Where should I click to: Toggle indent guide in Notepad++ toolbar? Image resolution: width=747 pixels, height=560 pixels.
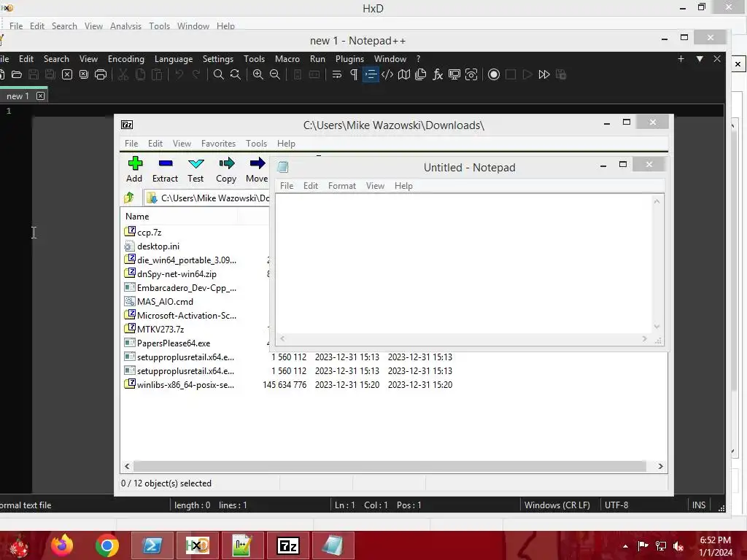(371, 74)
